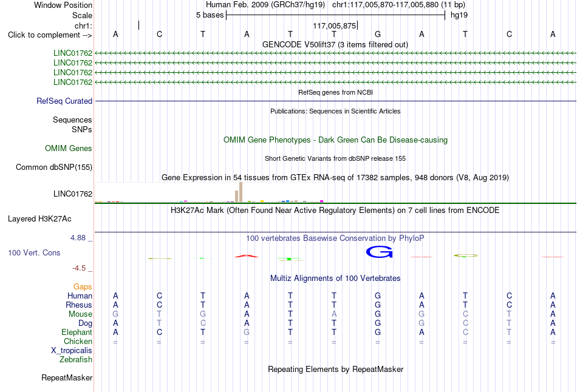Click the tallest tan bar in GTEx chart

point(241,192)
